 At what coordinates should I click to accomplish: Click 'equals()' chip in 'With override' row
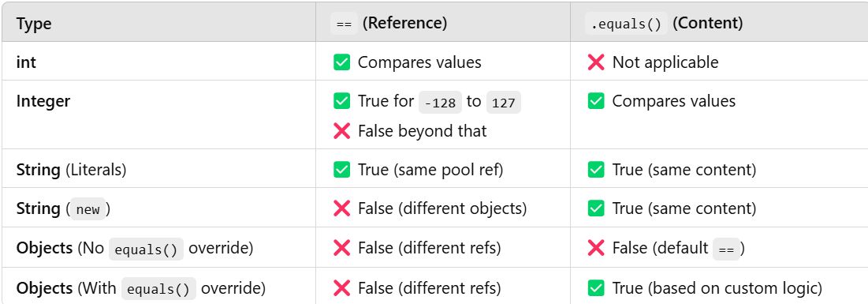pos(158,289)
